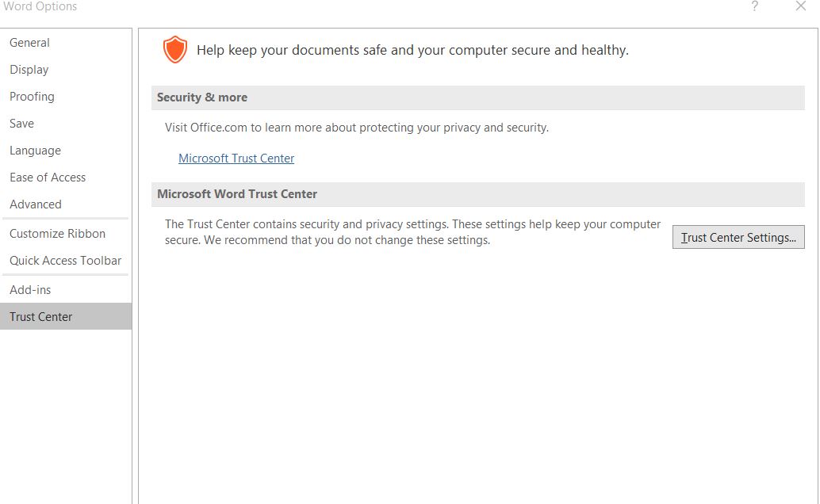Click the Help question mark icon

point(755,6)
